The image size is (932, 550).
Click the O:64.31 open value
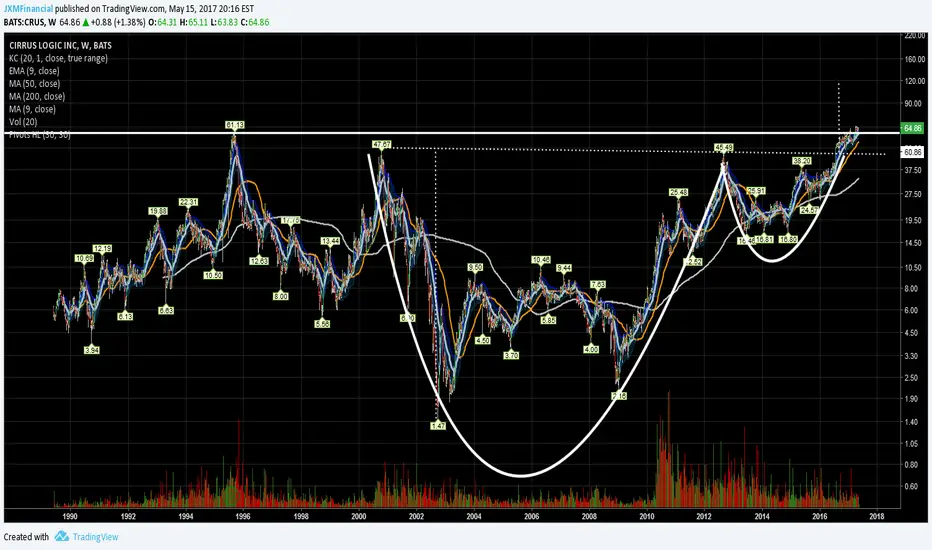[x=163, y=23]
